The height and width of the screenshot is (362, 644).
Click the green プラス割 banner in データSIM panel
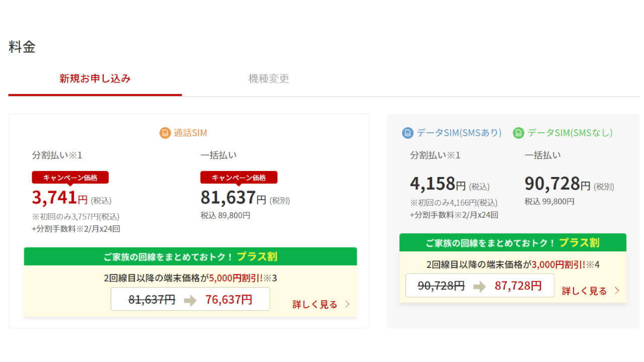coord(513,242)
